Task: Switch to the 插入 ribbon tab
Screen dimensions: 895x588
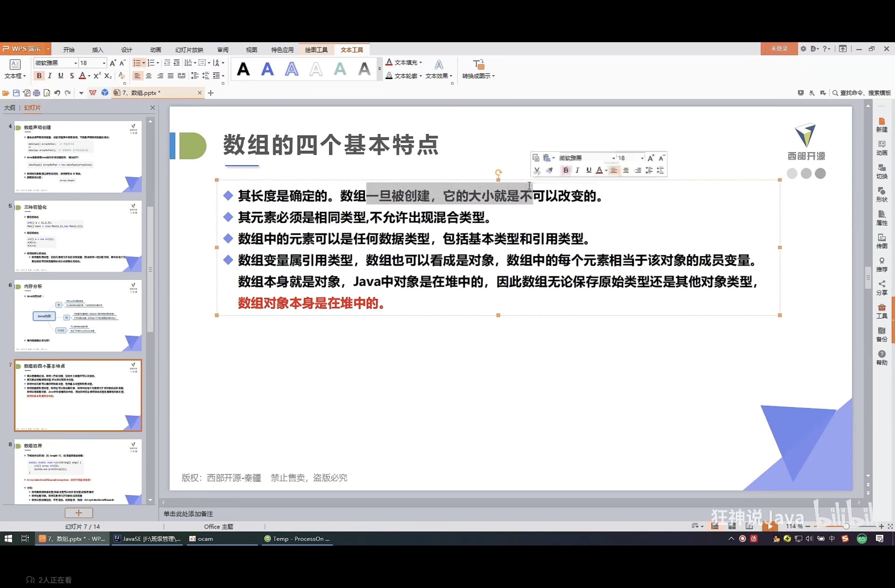Action: (97, 50)
